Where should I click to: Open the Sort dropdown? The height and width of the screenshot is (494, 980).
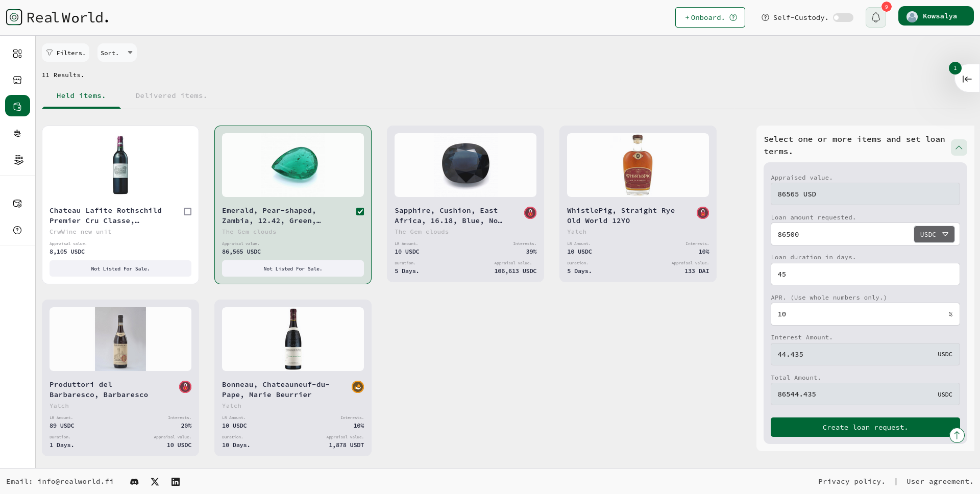(117, 53)
